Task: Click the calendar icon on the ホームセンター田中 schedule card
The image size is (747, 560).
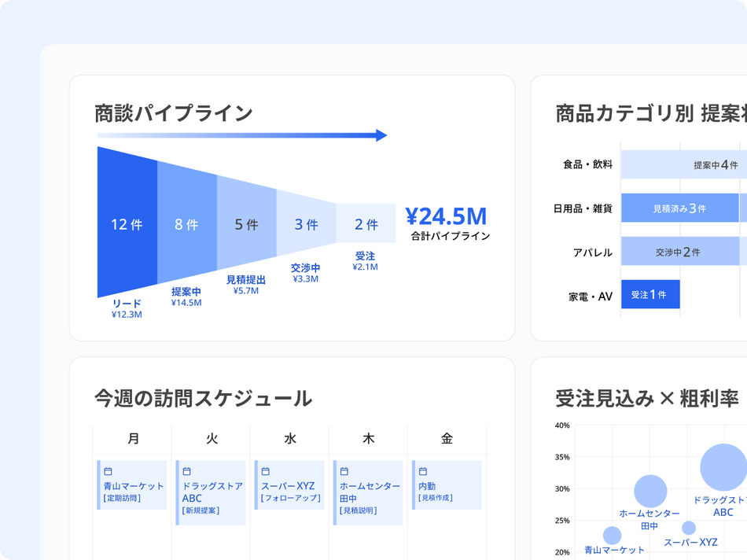Action: click(344, 471)
